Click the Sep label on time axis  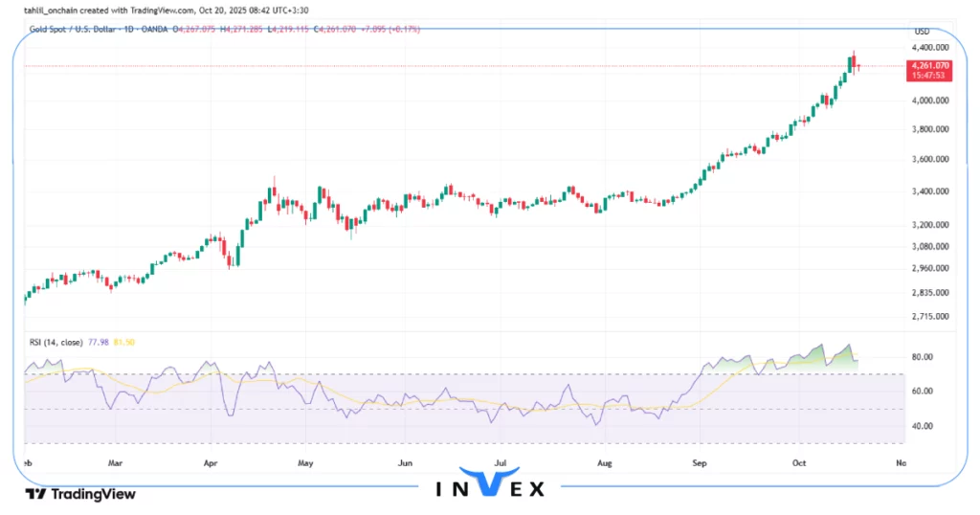[700, 462]
